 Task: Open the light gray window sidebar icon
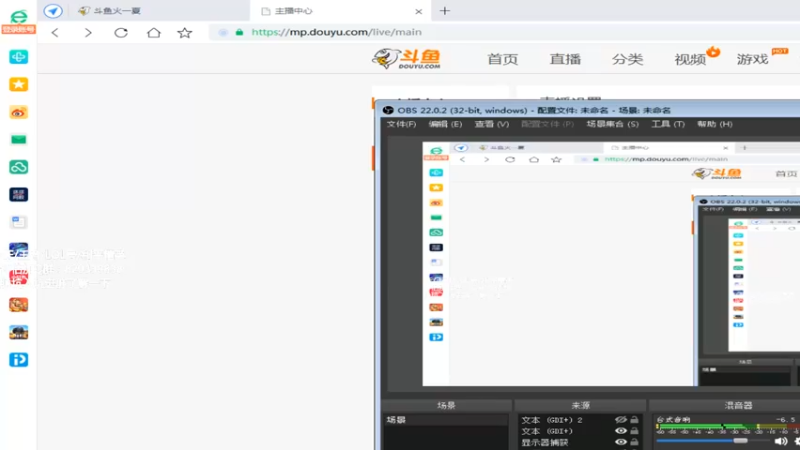18,222
